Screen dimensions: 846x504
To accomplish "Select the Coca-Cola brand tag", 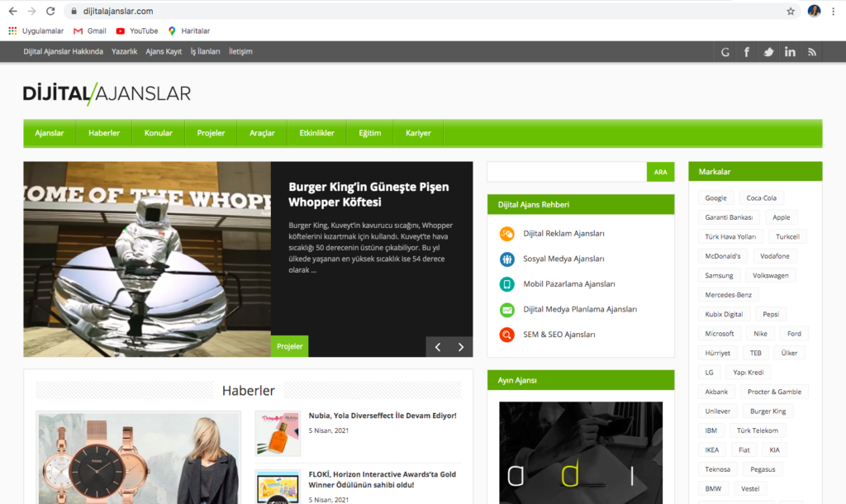I will pyautogui.click(x=762, y=198).
